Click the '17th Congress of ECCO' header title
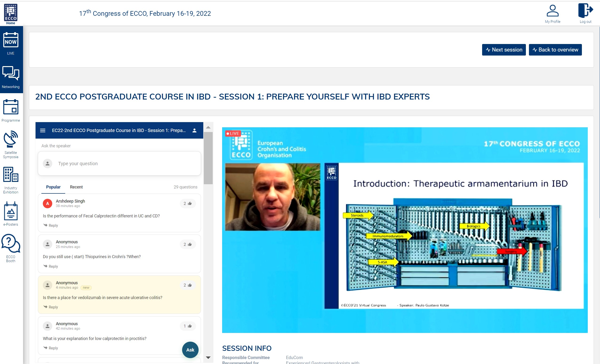The width and height of the screenshot is (600, 364). [x=145, y=13]
